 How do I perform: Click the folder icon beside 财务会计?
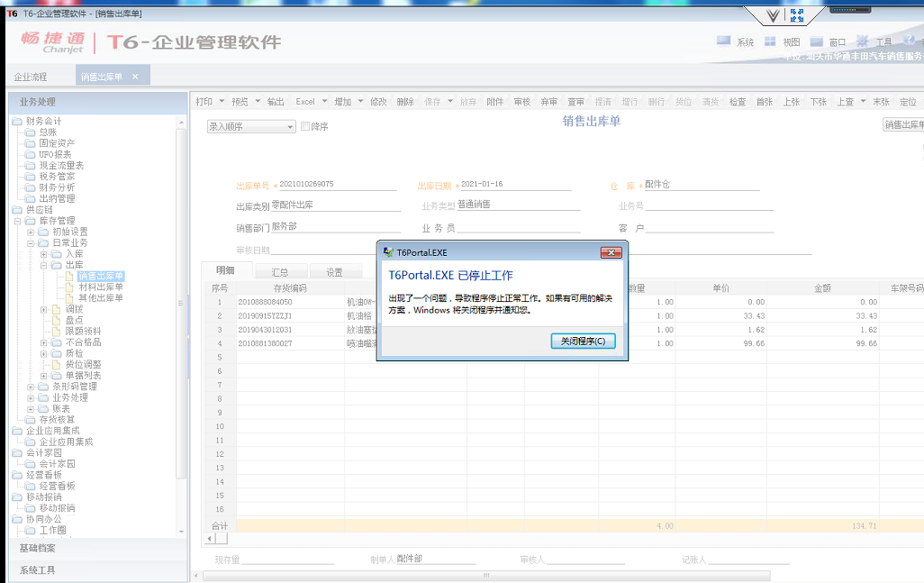(17, 122)
